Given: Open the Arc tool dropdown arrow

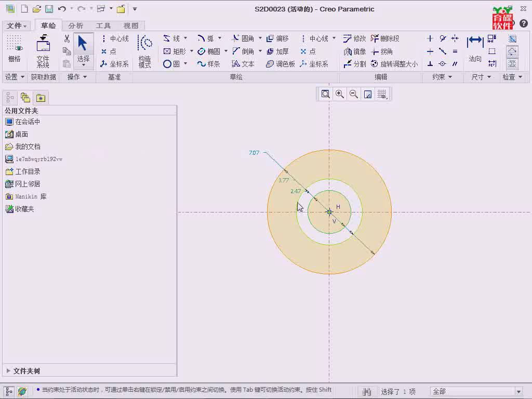Looking at the screenshot, I should click(220, 38).
